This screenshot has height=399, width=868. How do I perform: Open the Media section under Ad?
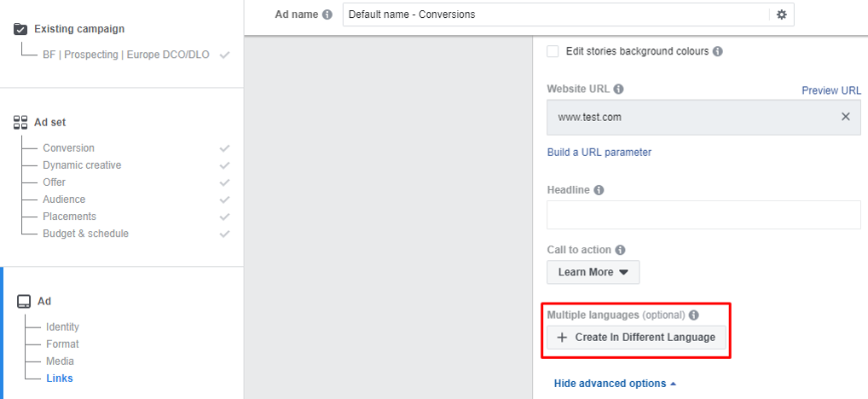pos(60,361)
